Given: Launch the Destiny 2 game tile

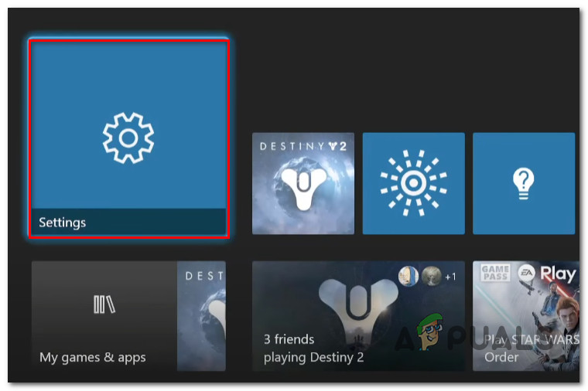Looking at the screenshot, I should tap(303, 183).
